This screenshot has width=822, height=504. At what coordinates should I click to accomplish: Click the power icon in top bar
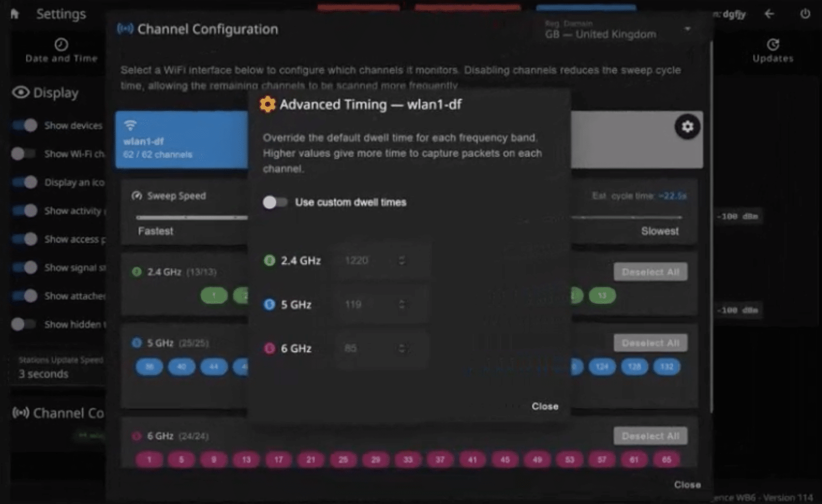coord(805,14)
